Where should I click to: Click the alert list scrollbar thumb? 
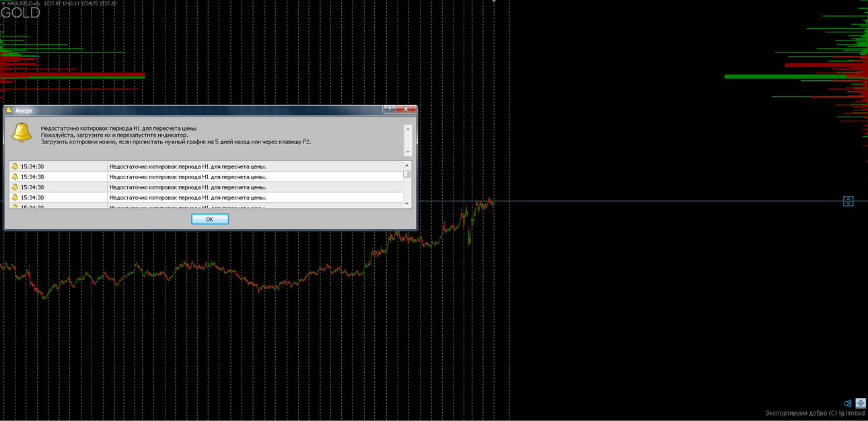407,174
